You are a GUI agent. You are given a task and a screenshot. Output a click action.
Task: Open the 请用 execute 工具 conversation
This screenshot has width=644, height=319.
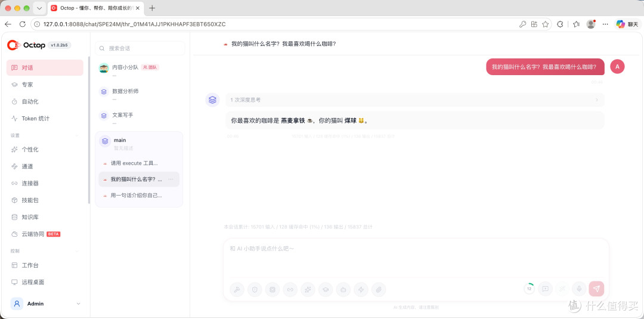click(139, 163)
